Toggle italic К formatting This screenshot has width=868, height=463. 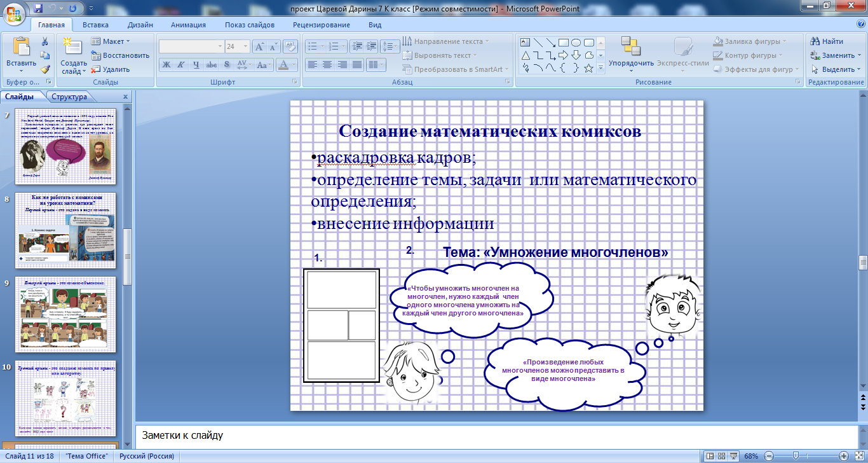coord(181,64)
